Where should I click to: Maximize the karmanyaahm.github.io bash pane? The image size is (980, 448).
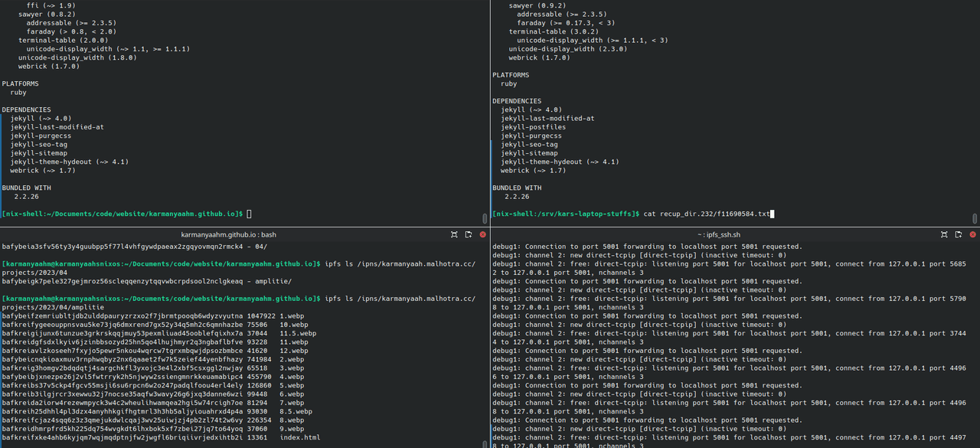[x=454, y=234]
